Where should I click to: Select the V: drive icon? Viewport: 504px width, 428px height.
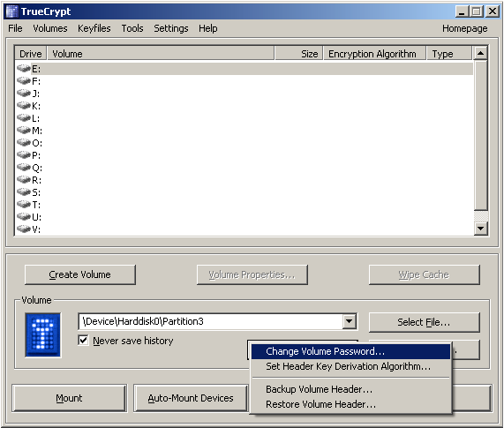pos(24,229)
